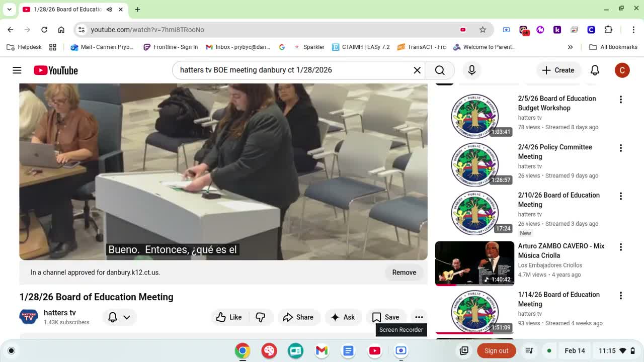
Task: Like the Board of Education video
Action: [229, 317]
